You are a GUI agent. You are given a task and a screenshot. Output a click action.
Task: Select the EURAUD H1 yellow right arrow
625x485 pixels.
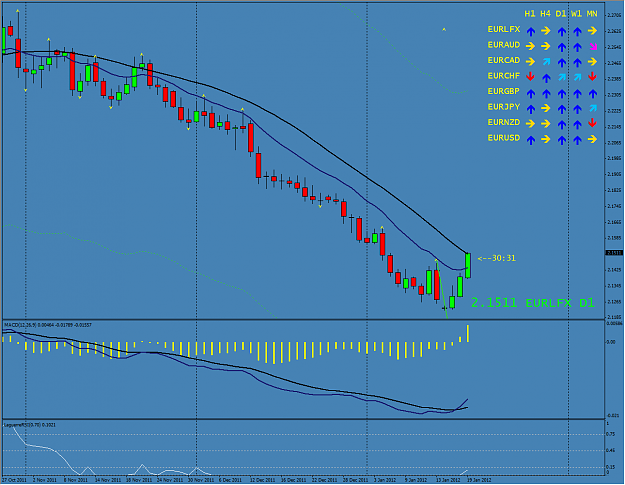pos(530,47)
